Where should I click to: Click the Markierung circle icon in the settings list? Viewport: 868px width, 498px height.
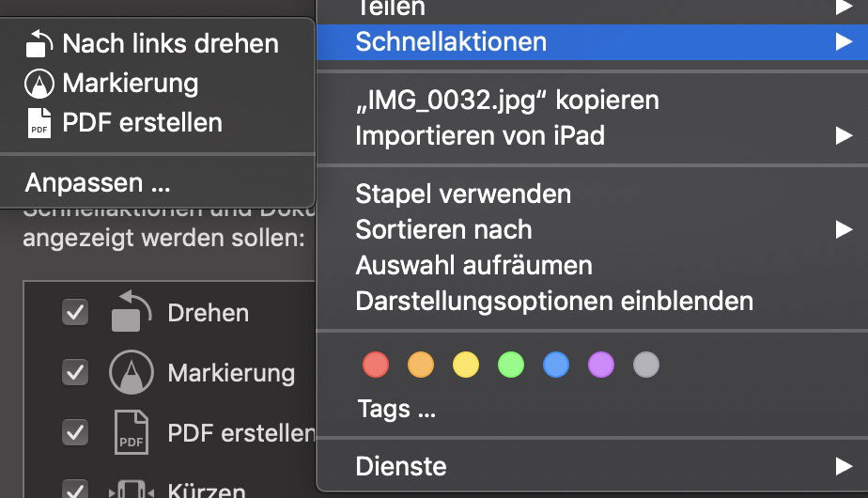[x=132, y=372]
